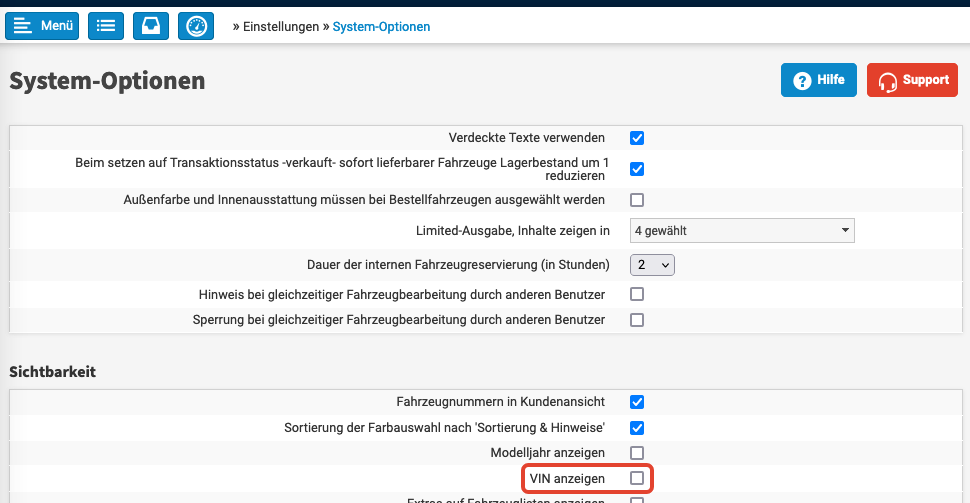Click the System-Optionen breadcrumb link
Viewport: 970px width, 503px height.
[x=381, y=27]
